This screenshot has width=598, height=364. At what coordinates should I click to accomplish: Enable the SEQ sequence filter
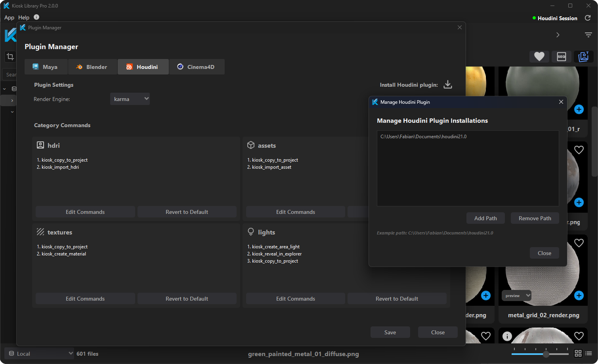[x=561, y=57]
